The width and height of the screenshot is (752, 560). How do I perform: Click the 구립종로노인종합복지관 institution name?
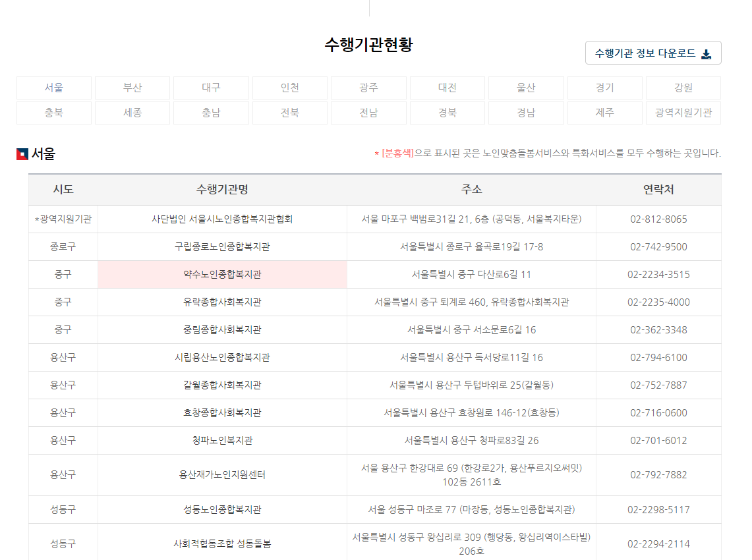(x=222, y=246)
